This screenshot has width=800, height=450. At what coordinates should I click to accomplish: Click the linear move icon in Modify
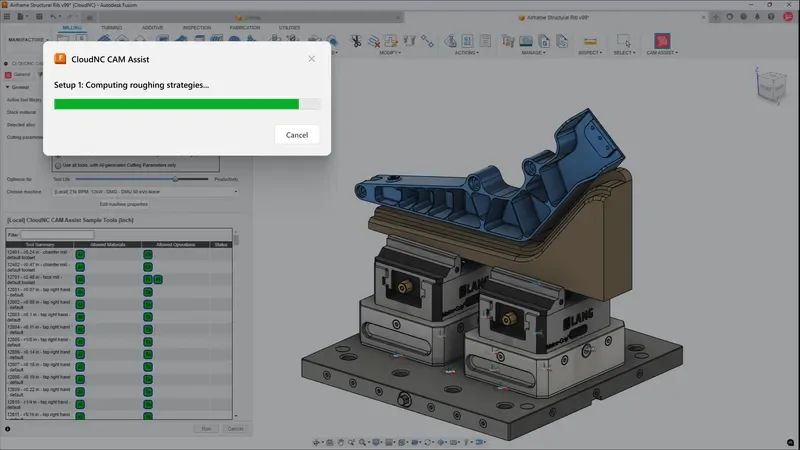point(427,41)
